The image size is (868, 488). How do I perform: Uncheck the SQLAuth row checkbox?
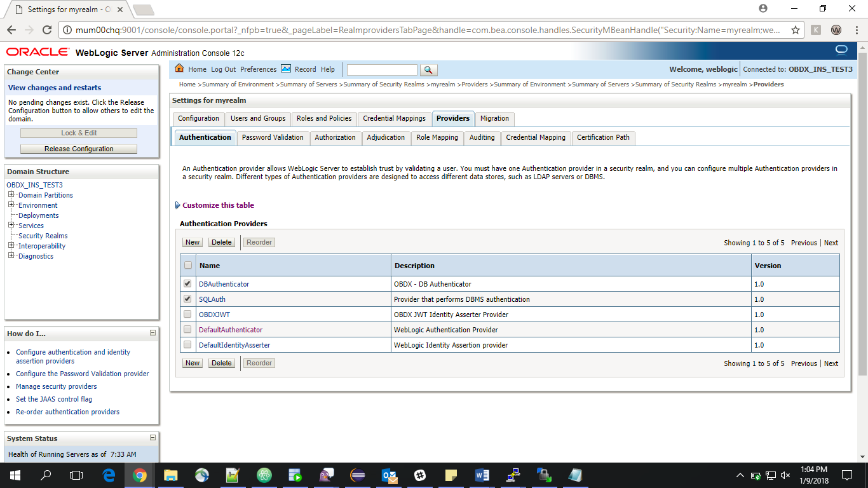tap(187, 299)
